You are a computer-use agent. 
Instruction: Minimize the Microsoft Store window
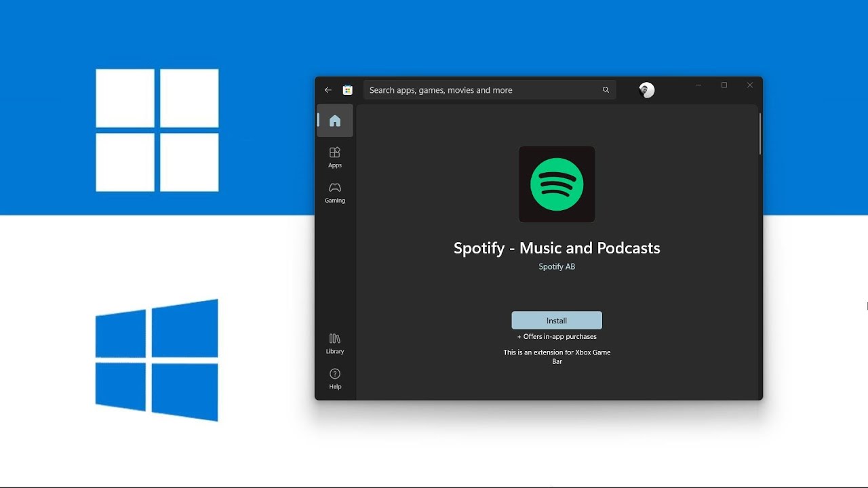click(x=698, y=85)
